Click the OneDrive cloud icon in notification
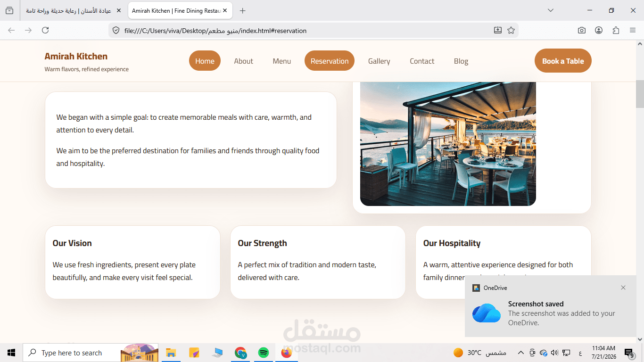This screenshot has width=644, height=362. click(487, 313)
